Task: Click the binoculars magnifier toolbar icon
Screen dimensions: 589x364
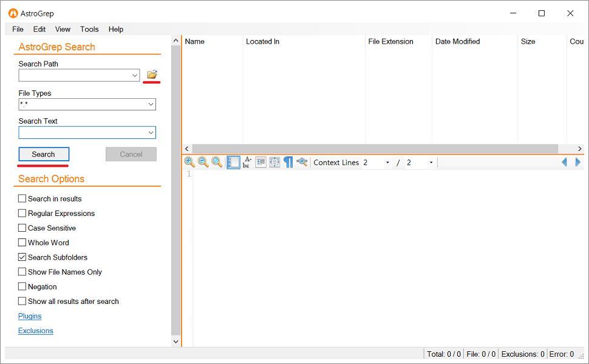Action: [302, 162]
